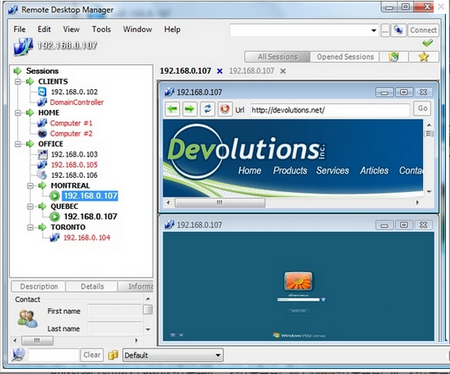This screenshot has width=450, height=374.
Task: Click Home link on Devolutions page
Action: pyautogui.click(x=249, y=170)
